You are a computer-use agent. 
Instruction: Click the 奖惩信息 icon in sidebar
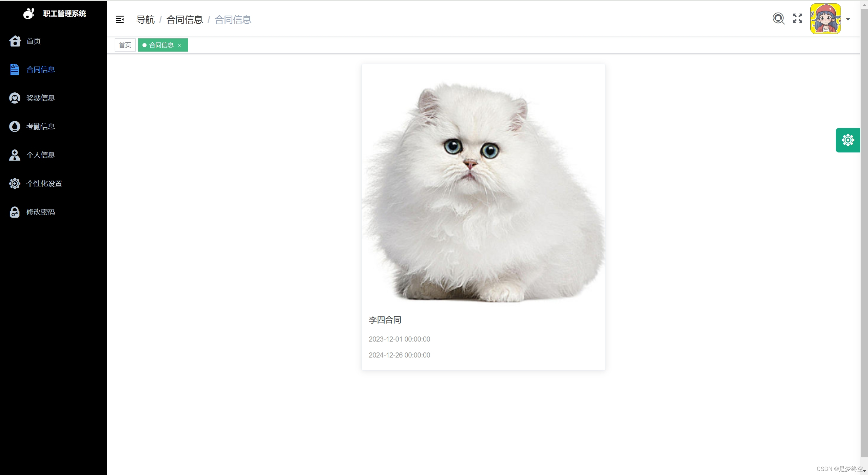[x=15, y=98]
